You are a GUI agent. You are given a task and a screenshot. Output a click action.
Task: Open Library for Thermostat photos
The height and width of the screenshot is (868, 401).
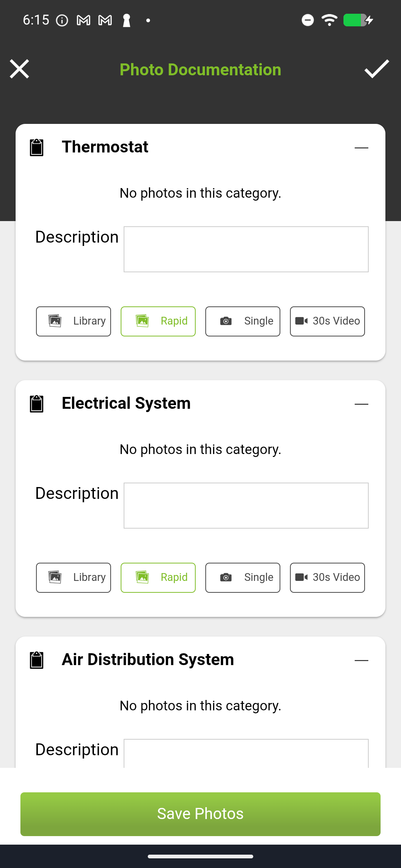click(73, 321)
